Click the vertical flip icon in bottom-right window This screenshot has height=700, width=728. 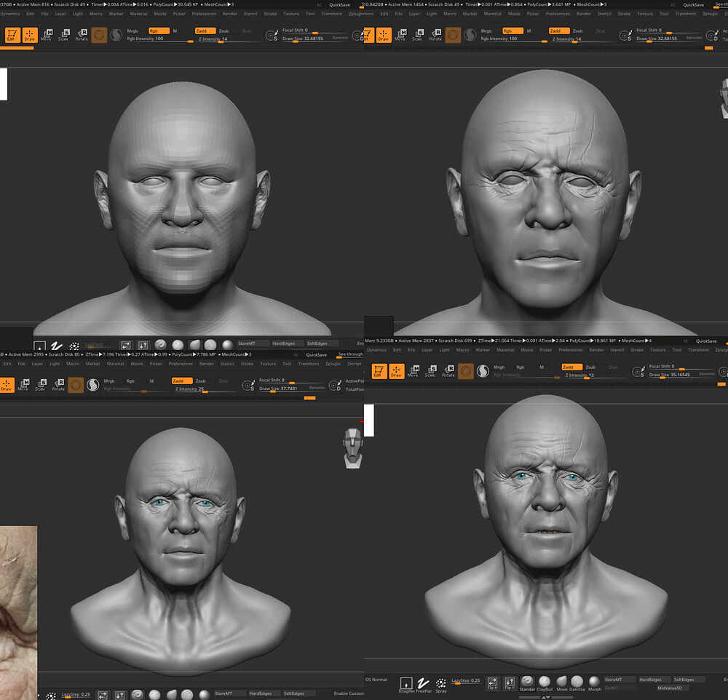click(x=510, y=683)
